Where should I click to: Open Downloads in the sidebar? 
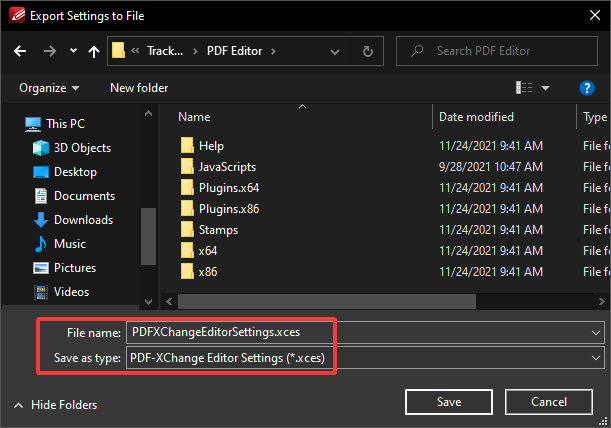click(83, 220)
